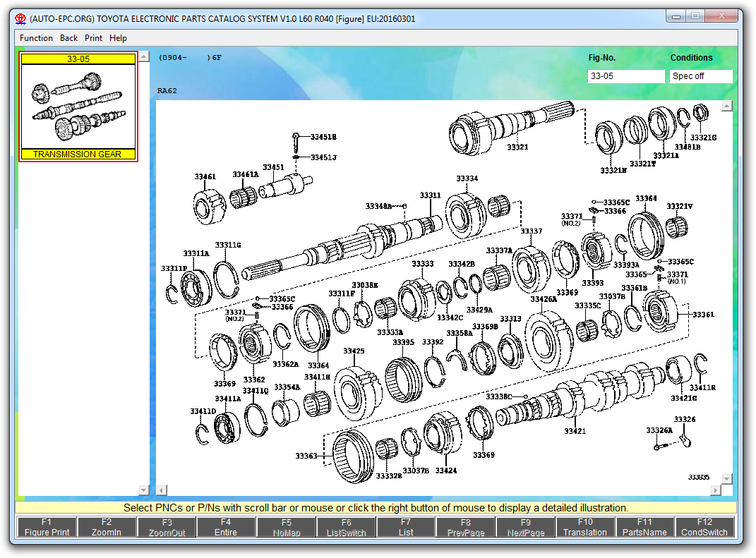Select part number 33425 label
Image resolution: width=756 pixels, height=558 pixels.
(354, 351)
